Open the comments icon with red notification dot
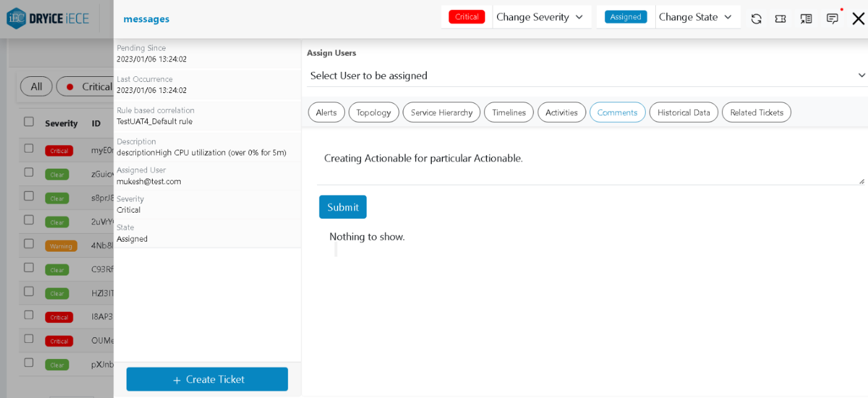This screenshot has height=398, width=868. point(832,19)
